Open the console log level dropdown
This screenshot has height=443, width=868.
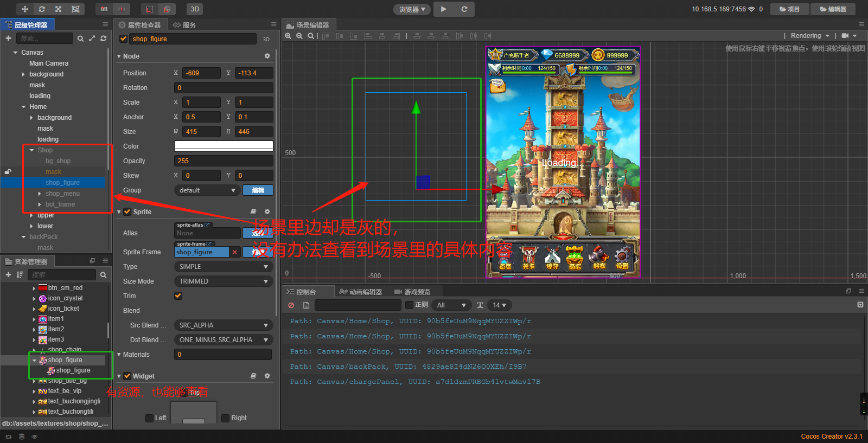(x=451, y=305)
